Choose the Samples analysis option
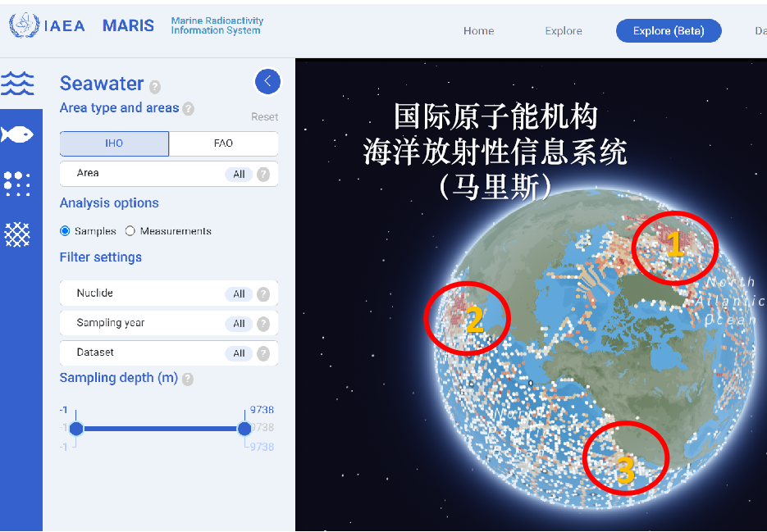This screenshot has width=767, height=532. 65,231
